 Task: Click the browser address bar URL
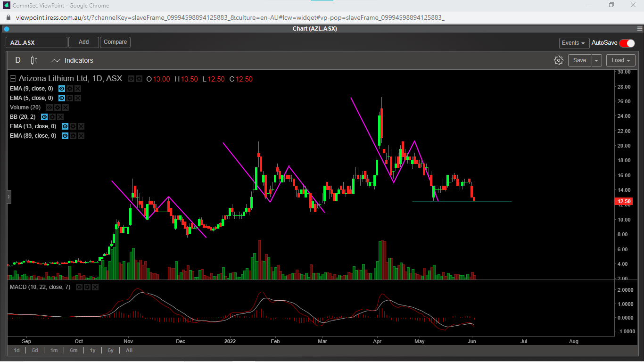click(230, 18)
